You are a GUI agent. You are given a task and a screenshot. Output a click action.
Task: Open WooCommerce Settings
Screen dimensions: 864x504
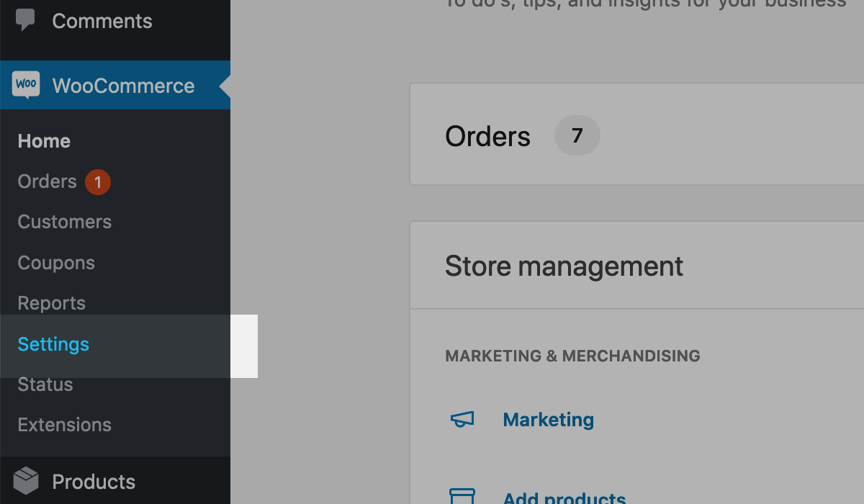[x=53, y=344]
